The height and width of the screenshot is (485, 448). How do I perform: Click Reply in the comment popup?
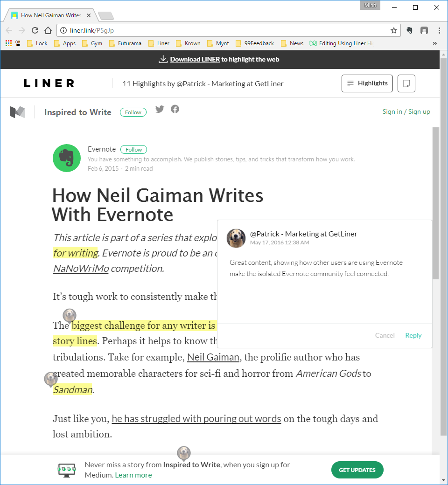[x=413, y=335]
